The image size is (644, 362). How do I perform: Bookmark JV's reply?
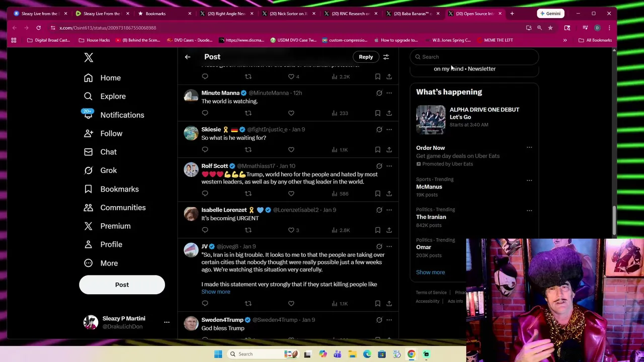click(x=377, y=304)
